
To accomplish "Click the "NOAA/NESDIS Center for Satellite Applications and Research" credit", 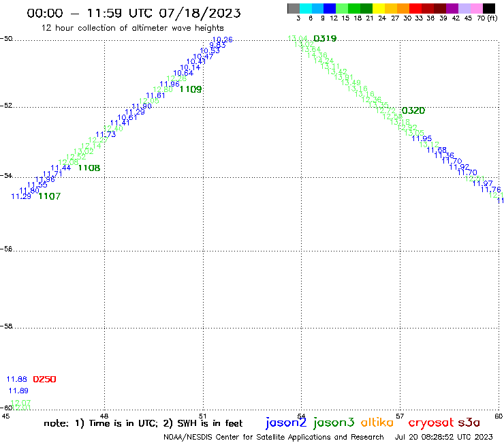I will tap(274, 438).
